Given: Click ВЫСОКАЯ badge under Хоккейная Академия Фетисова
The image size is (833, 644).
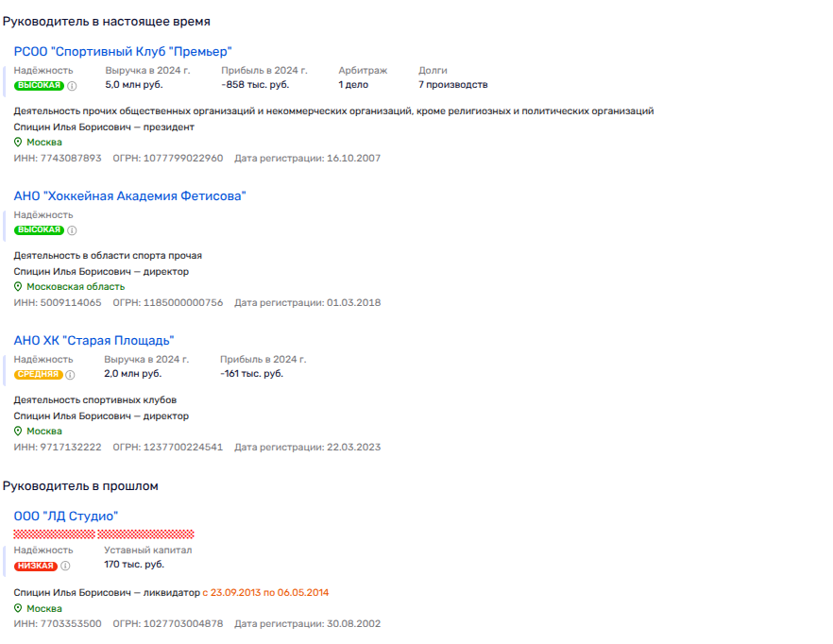Looking at the screenshot, I should point(39,230).
